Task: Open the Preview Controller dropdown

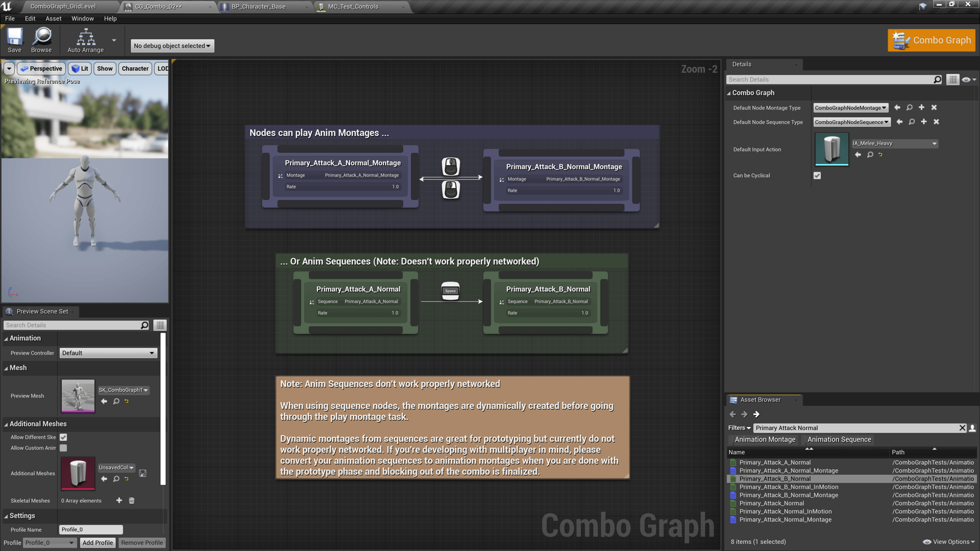Action: click(x=108, y=353)
